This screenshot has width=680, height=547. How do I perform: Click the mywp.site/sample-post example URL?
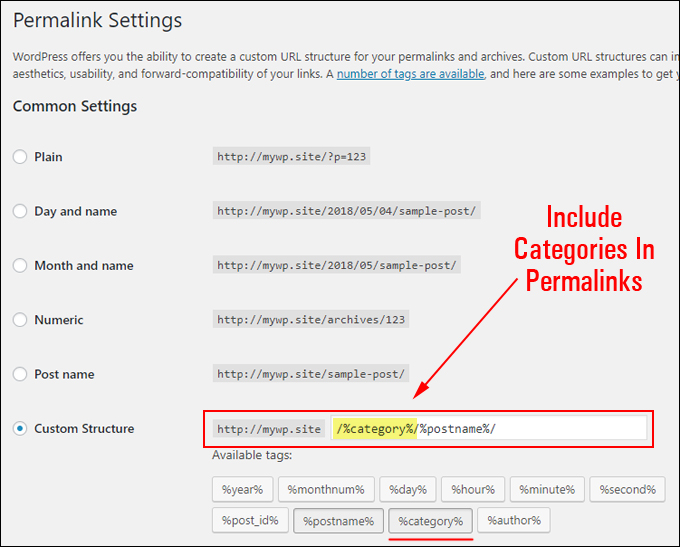click(311, 373)
